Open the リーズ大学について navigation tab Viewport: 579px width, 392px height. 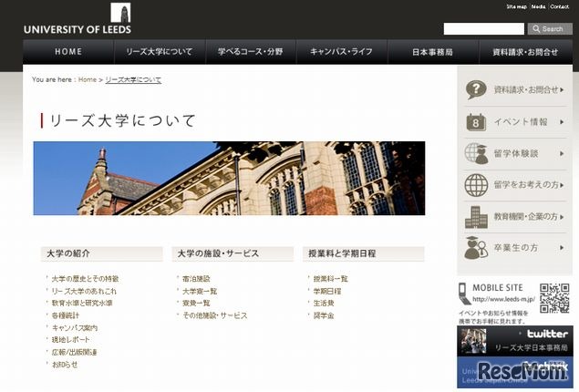[160, 52]
